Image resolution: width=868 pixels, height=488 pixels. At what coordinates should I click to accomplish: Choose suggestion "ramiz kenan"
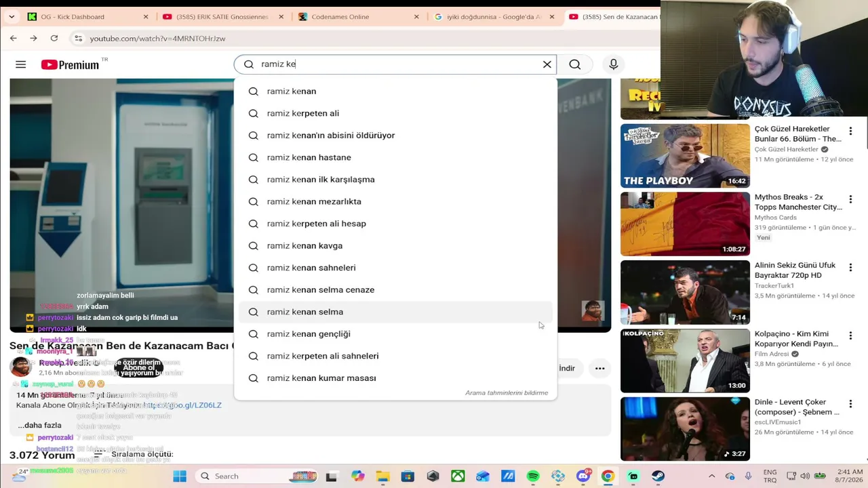click(x=395, y=91)
